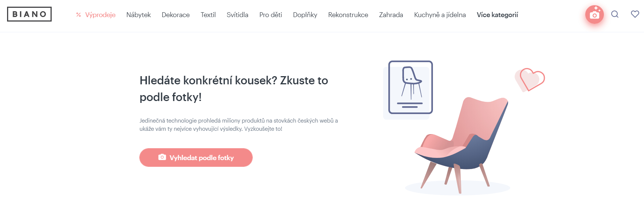Click the pink heart illustration
The image size is (644, 211).
click(x=530, y=79)
